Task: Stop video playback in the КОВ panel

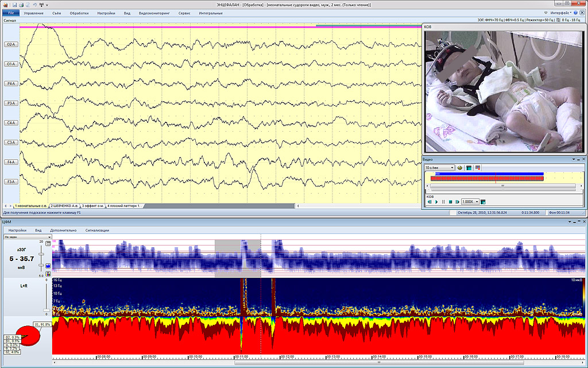Action: 451,202
